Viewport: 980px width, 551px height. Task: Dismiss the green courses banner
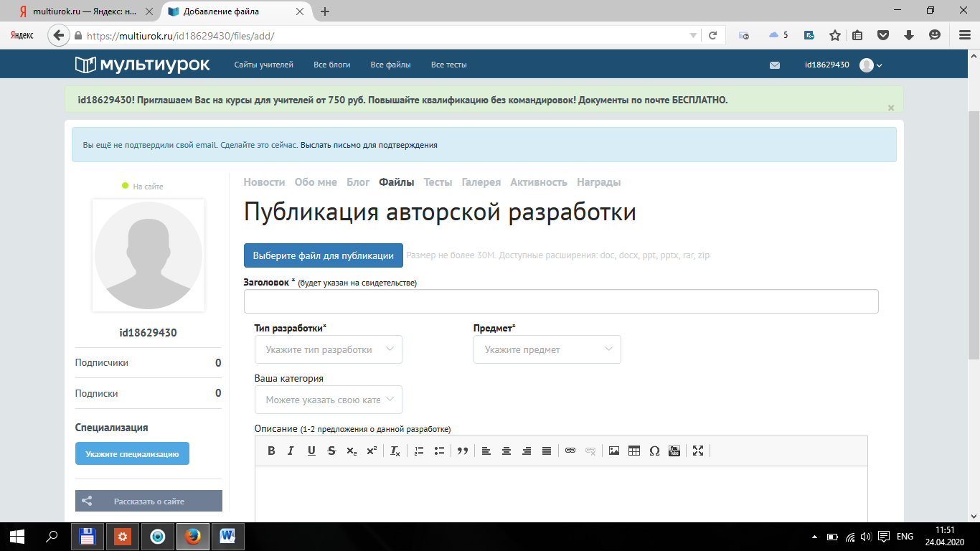[x=891, y=108]
